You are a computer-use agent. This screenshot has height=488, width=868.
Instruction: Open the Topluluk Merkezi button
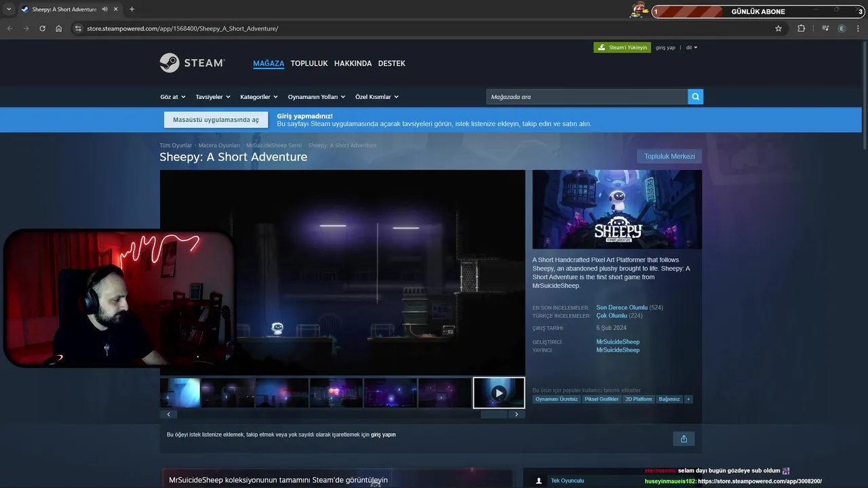pos(669,157)
